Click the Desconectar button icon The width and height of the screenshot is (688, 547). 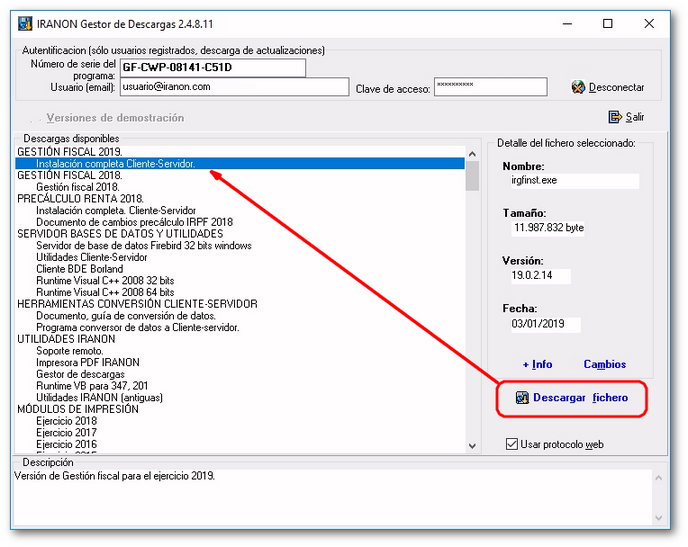click(x=578, y=87)
